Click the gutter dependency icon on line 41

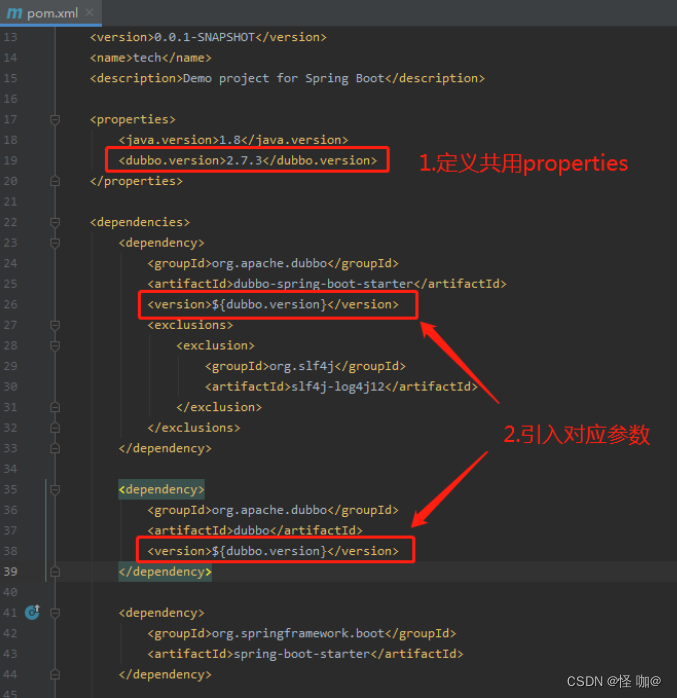pos(32,612)
